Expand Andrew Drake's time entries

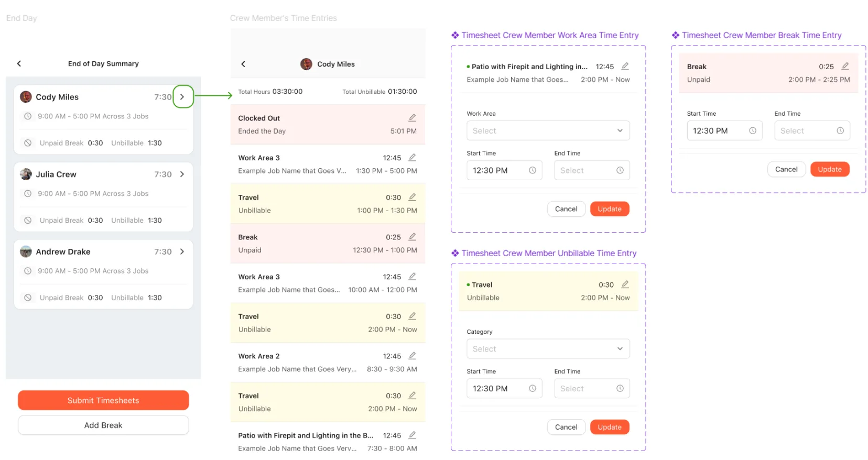point(182,252)
